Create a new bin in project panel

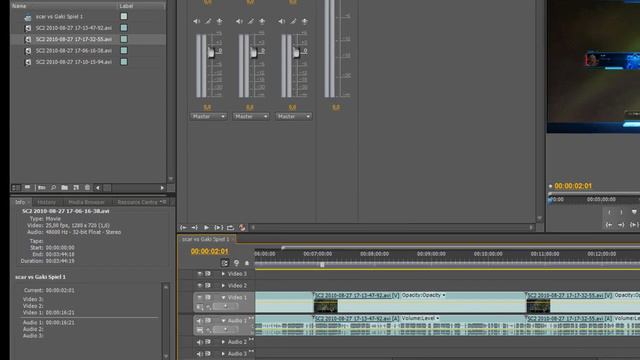coord(64,188)
